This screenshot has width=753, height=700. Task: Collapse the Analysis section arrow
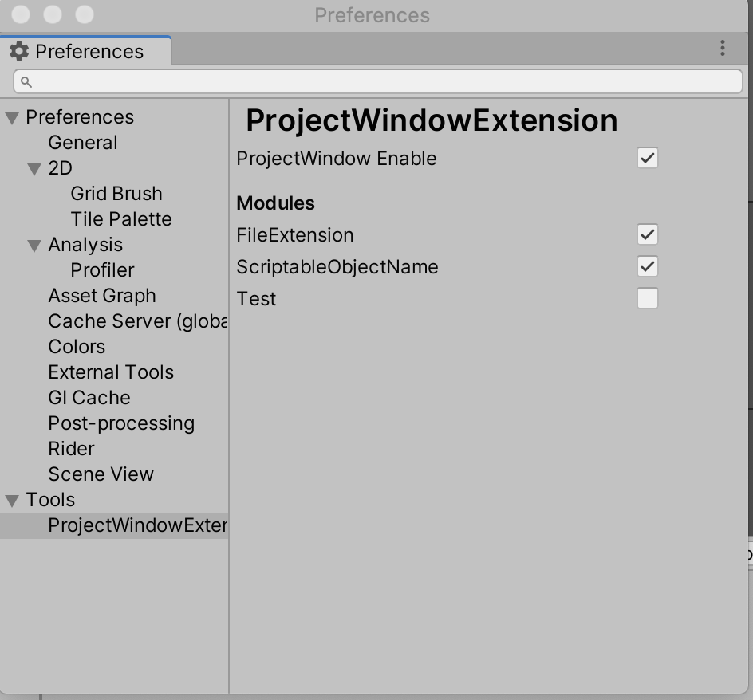click(x=34, y=246)
